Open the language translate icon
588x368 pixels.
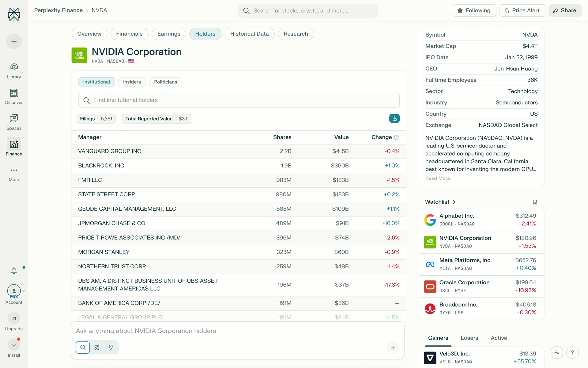[x=557, y=353]
